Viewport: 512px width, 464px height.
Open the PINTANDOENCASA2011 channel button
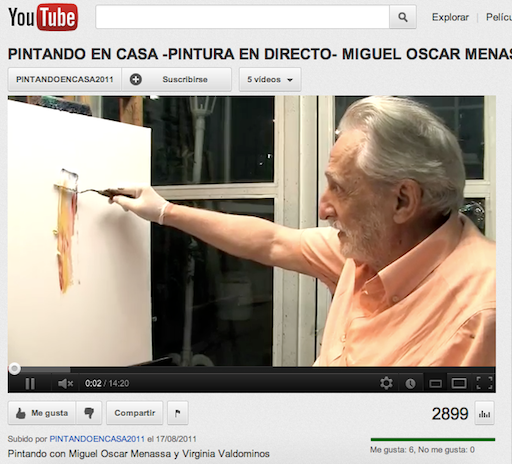point(64,79)
